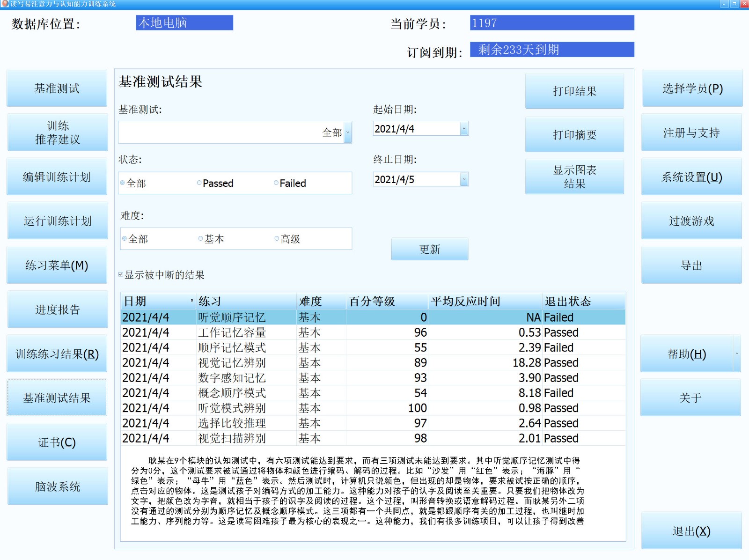Screen dimensions: 749x560
Task: Expand the 终止日期 date dropdown
Action: [x=464, y=179]
